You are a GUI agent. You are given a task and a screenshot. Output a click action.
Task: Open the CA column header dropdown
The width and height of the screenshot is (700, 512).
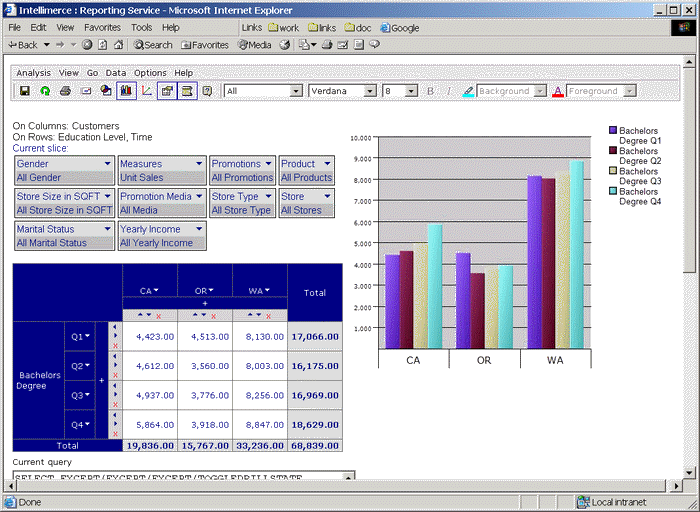tap(156, 290)
